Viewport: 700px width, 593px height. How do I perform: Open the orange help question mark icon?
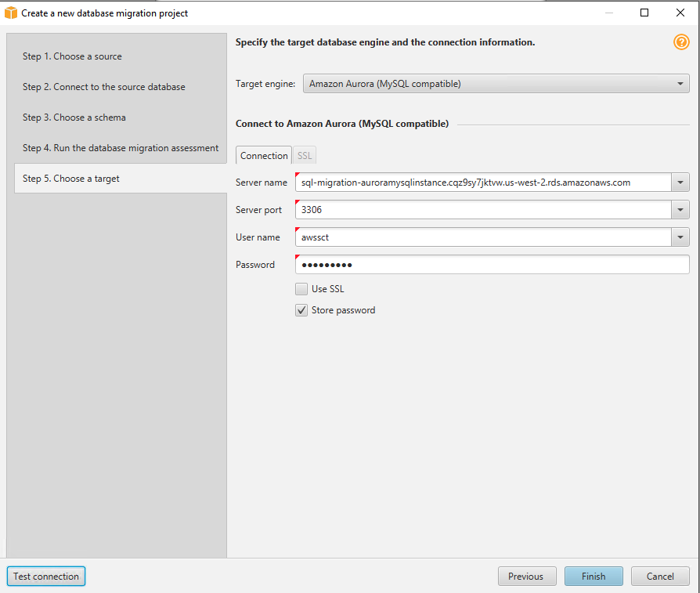(x=681, y=42)
